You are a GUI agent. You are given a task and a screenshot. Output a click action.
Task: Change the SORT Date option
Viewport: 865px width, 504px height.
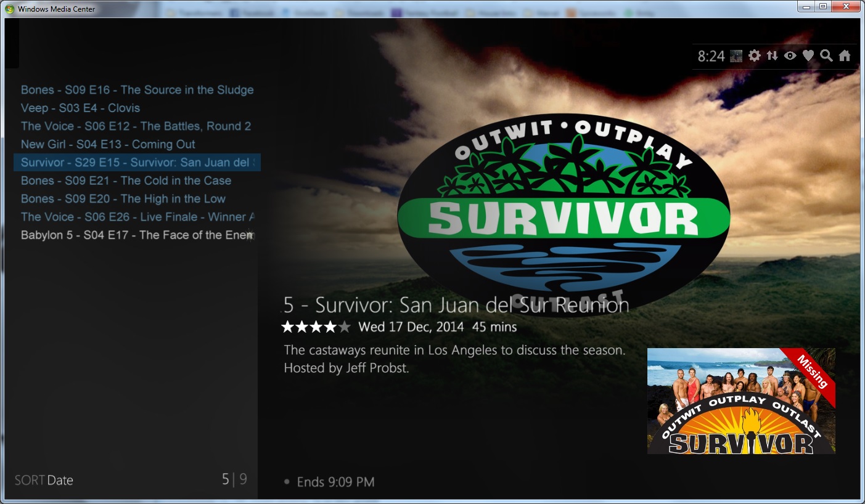click(44, 480)
